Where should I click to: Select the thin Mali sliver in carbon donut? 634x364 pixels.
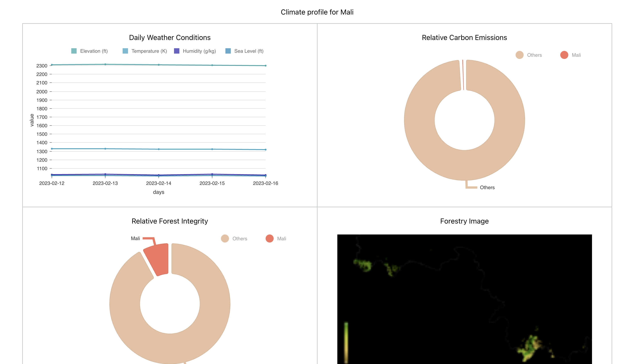[x=463, y=75]
